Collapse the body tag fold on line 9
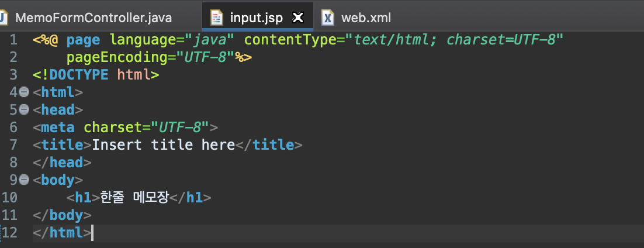Image resolution: width=644 pixels, height=248 pixels. [24, 180]
